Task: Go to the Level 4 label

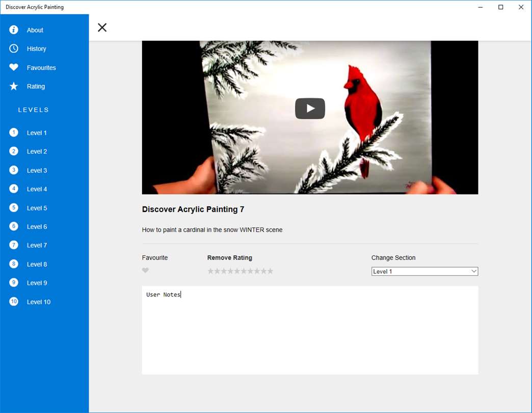Action: tap(37, 189)
